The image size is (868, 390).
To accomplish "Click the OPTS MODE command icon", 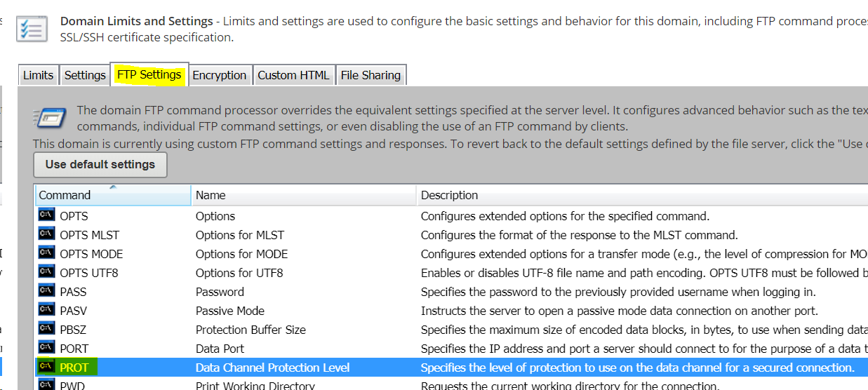I will [46, 253].
